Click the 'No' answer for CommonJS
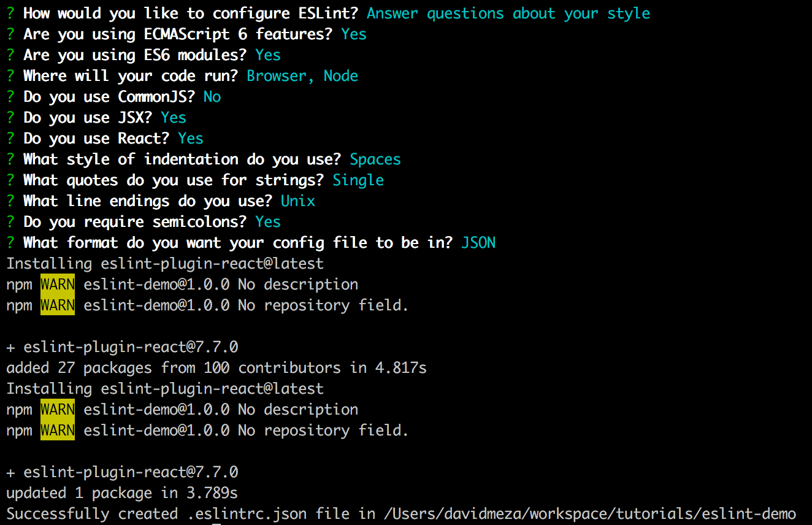 [212, 97]
